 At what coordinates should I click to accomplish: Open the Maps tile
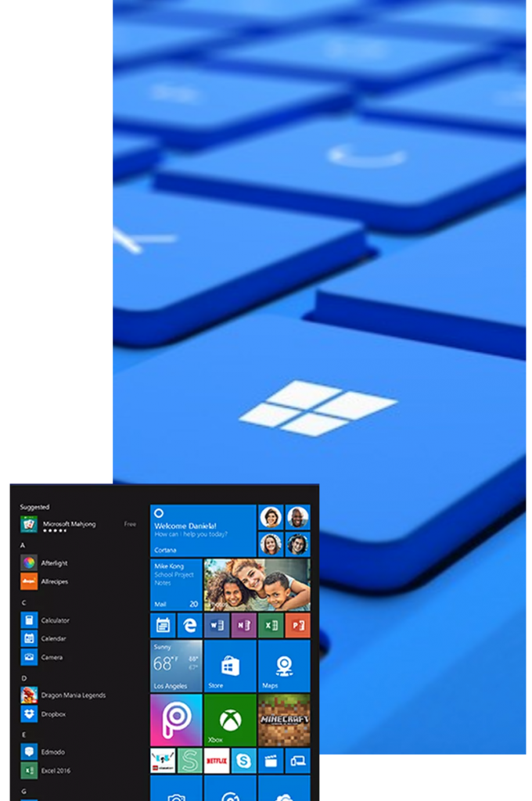[x=284, y=666]
